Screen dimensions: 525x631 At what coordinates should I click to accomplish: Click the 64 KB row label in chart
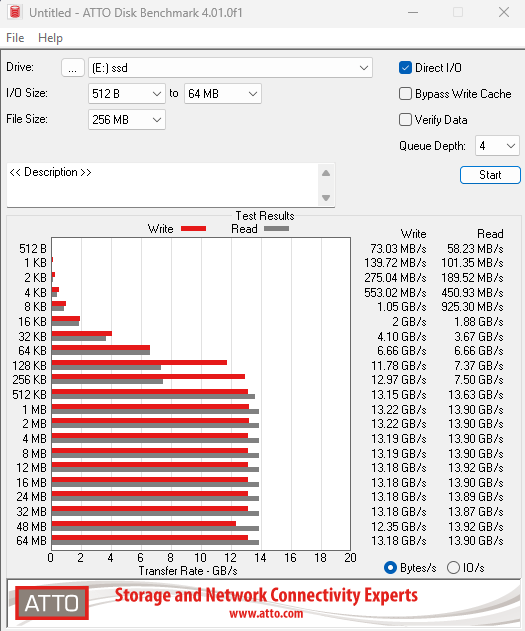click(x=33, y=351)
